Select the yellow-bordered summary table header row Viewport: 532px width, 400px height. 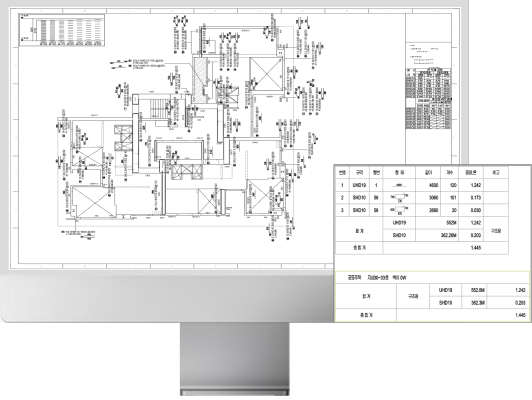coord(432,278)
